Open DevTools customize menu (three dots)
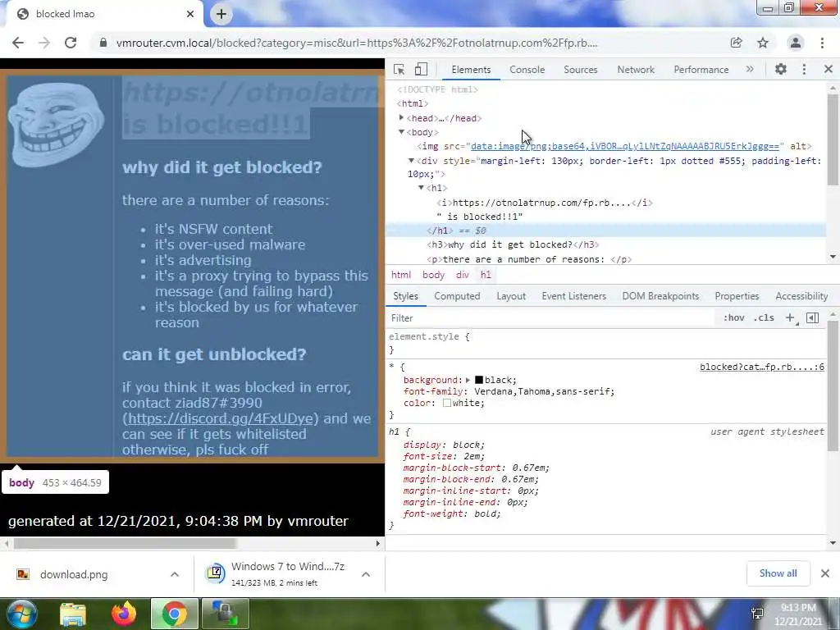Image resolution: width=840 pixels, height=630 pixels. [804, 69]
